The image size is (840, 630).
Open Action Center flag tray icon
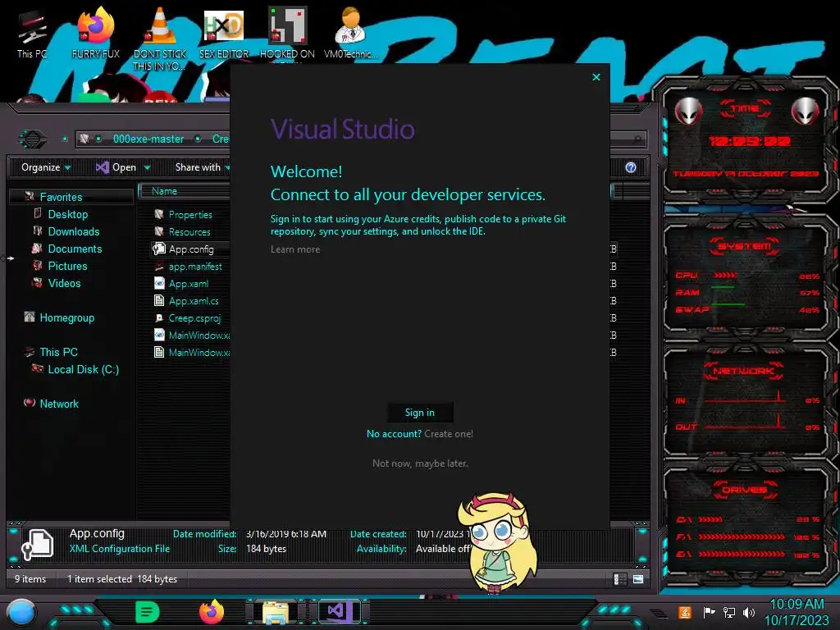[x=709, y=612]
